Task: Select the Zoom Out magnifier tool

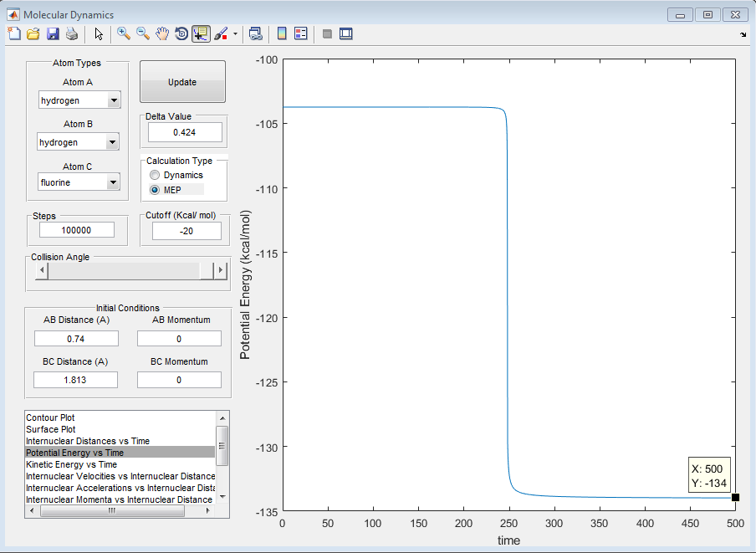Action: pos(143,33)
